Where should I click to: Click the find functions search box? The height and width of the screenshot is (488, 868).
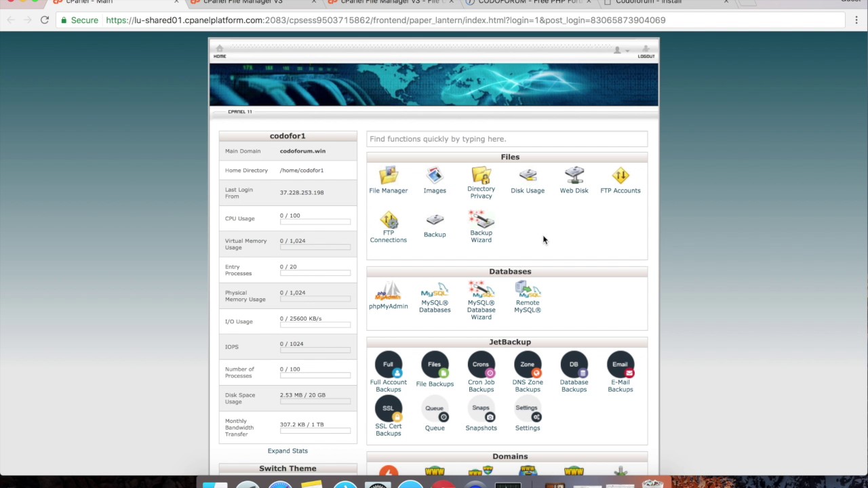[507, 139]
